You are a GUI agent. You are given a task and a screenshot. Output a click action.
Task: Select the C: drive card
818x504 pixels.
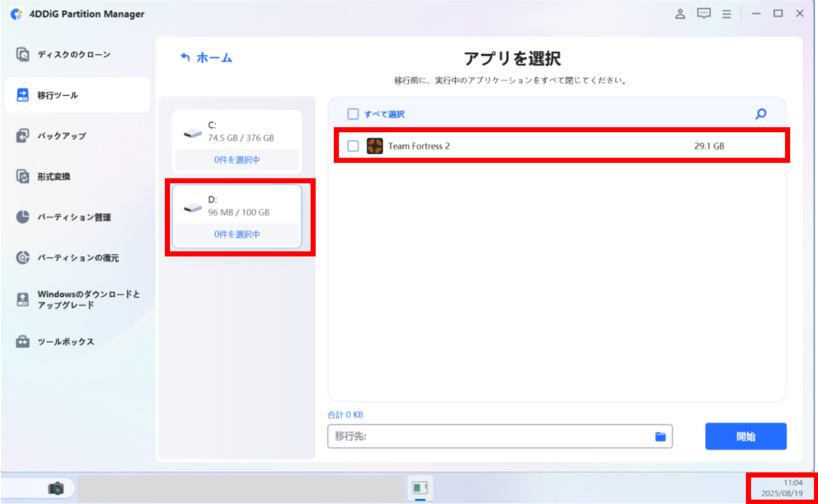(237, 142)
